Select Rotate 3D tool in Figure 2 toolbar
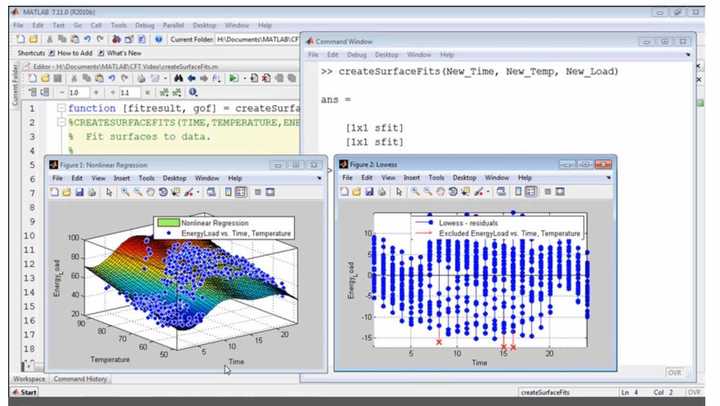The width and height of the screenshot is (720, 406). click(x=453, y=192)
